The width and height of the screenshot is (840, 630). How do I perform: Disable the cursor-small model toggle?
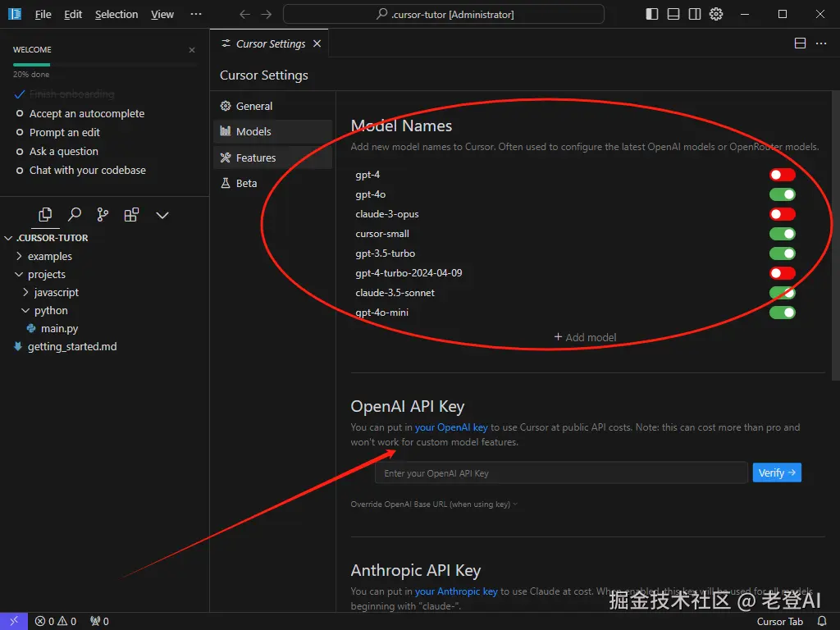pos(782,234)
